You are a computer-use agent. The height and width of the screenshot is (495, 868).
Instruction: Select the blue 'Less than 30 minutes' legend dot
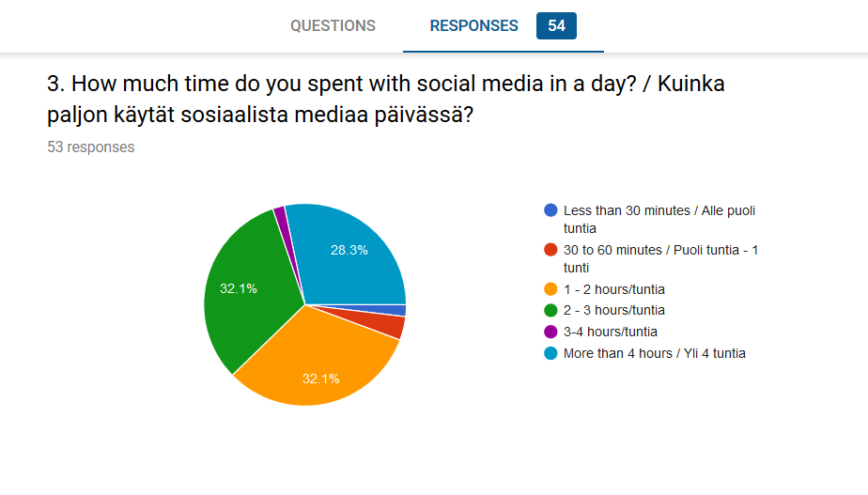[550, 210]
